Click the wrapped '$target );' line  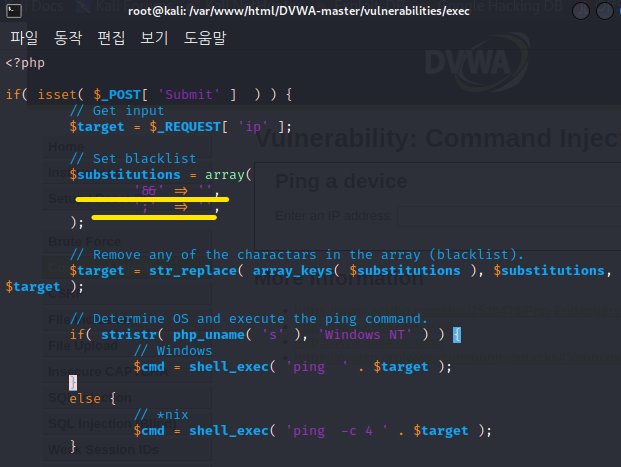click(44, 287)
